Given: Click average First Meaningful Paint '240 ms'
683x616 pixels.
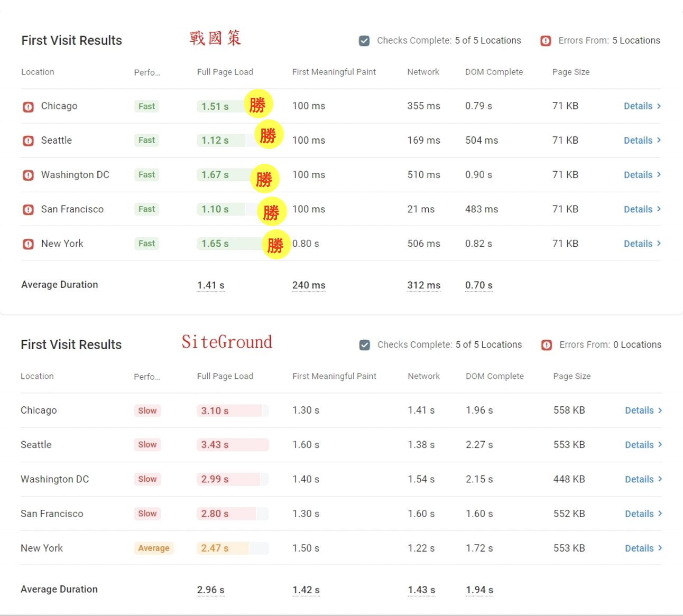Looking at the screenshot, I should [309, 285].
